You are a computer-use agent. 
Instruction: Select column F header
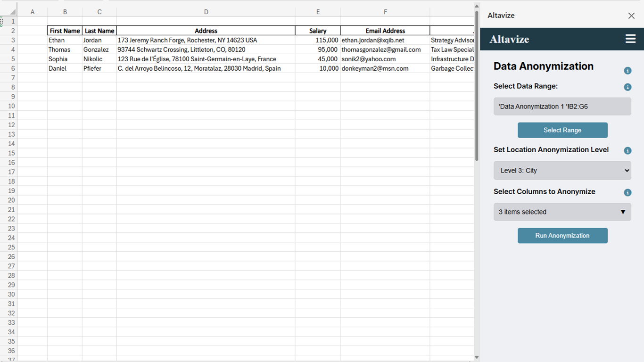(x=385, y=12)
